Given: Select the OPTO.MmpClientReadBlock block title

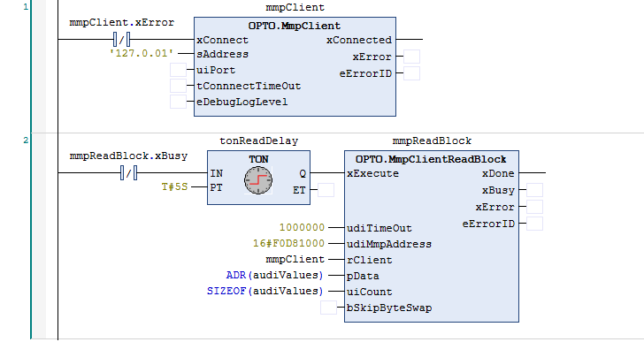Looking at the screenshot, I should click(x=431, y=159).
